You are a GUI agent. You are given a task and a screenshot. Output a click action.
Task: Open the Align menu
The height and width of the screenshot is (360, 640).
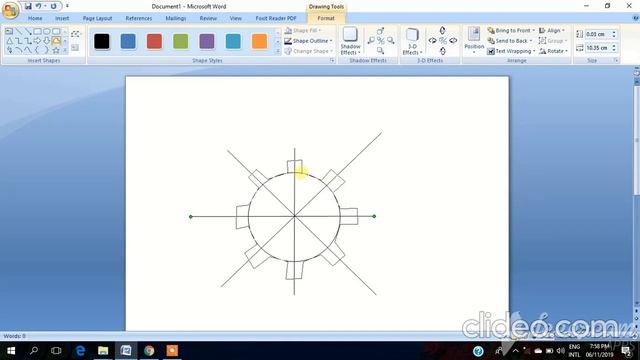tap(552, 31)
